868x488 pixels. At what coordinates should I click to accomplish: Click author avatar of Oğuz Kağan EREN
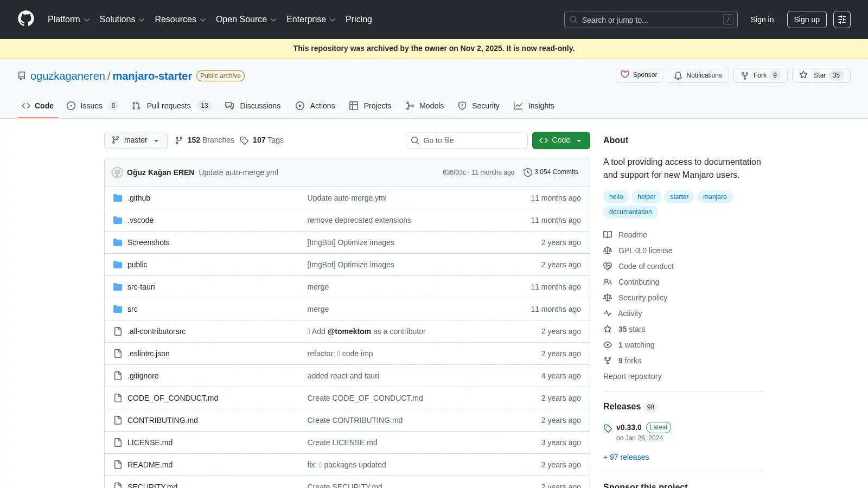[117, 172]
